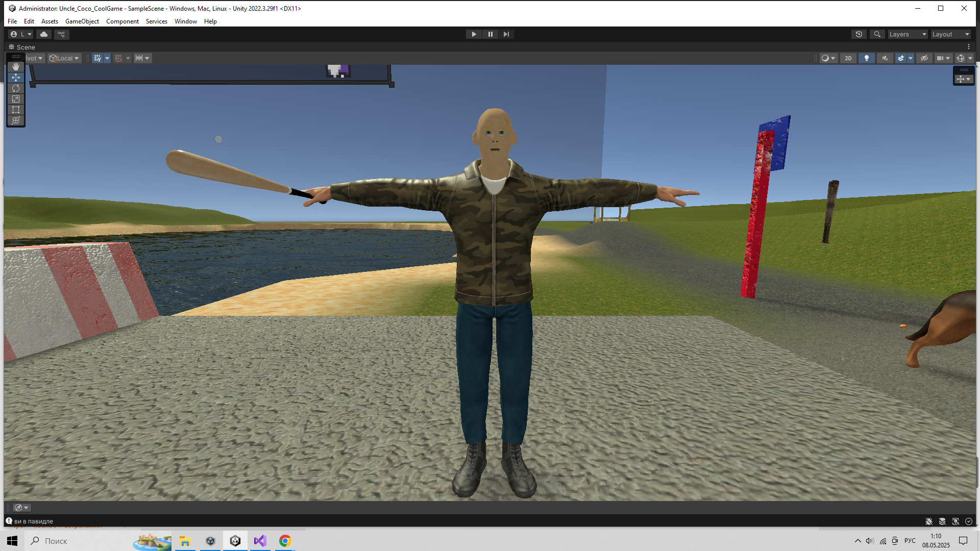Toggle 2D view mode
This screenshot has width=980, height=551.
[x=848, y=58]
